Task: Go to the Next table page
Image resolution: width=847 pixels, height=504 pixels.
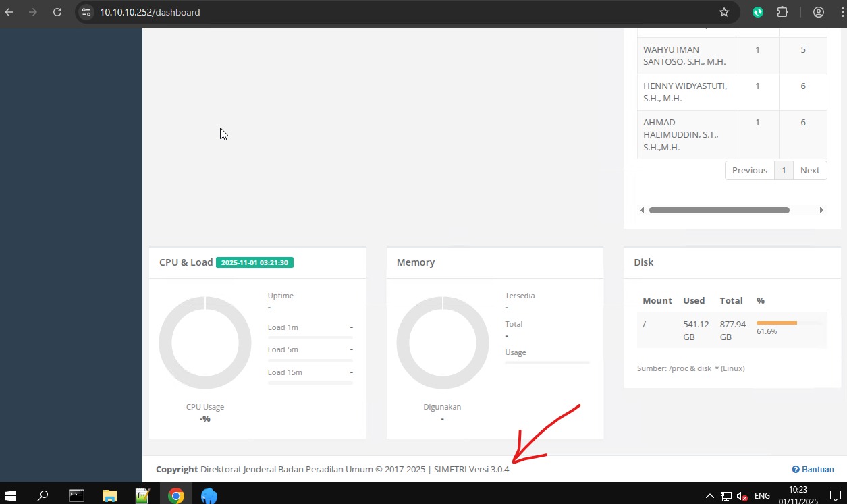Action: click(810, 170)
